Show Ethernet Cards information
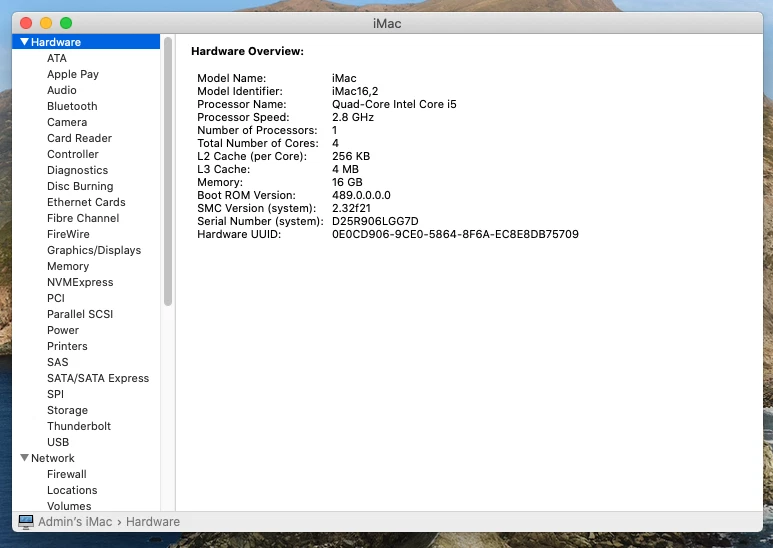Viewport: 773px width, 548px height. click(86, 202)
